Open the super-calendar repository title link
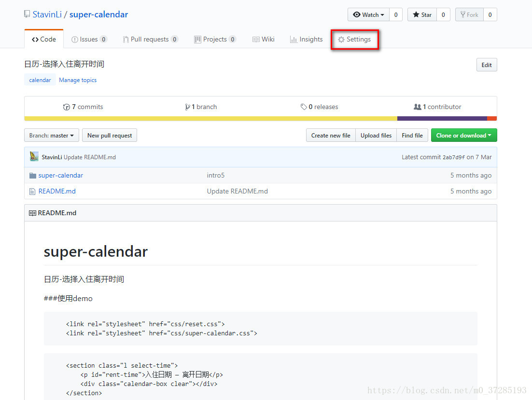Viewport: 532px width, 400px height. (99, 14)
